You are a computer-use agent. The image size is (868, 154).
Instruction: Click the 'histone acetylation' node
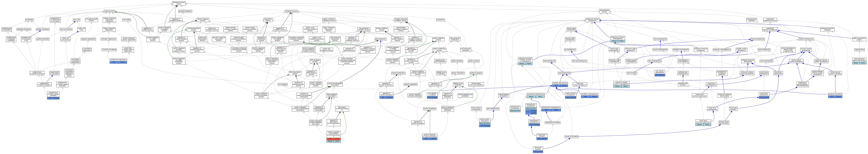pos(430,109)
